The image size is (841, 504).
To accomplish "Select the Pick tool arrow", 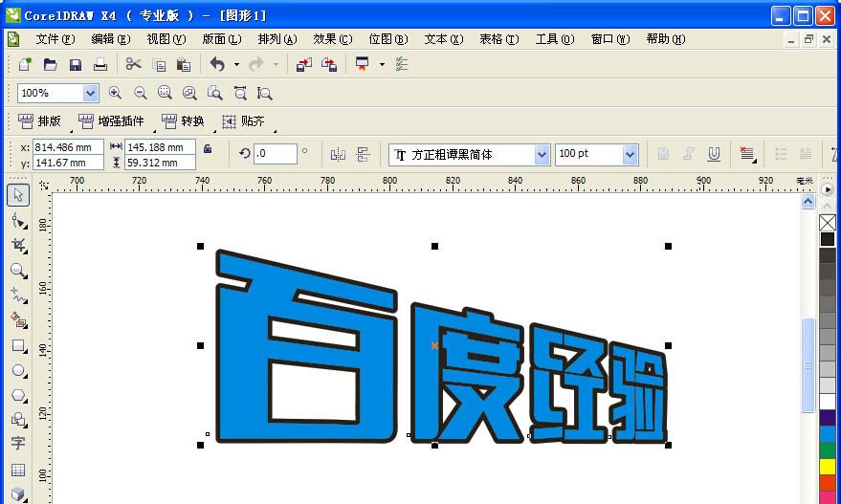I will [x=18, y=195].
